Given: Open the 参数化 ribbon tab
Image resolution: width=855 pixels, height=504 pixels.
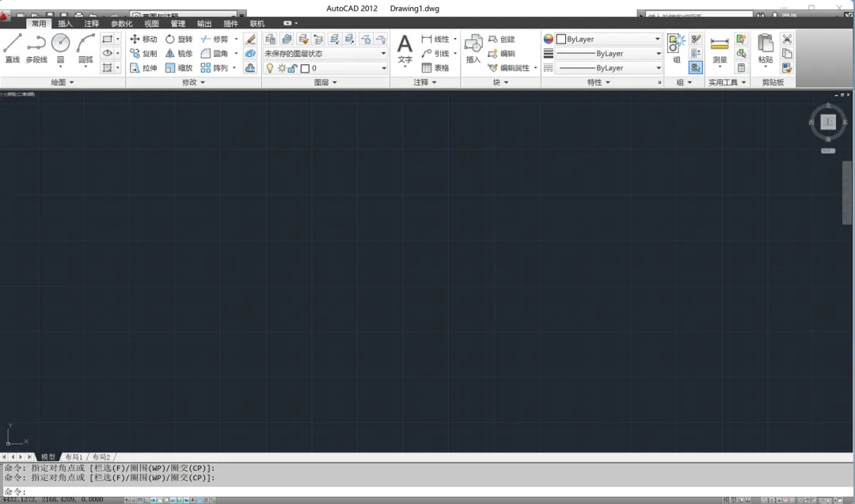Looking at the screenshot, I should coord(121,24).
